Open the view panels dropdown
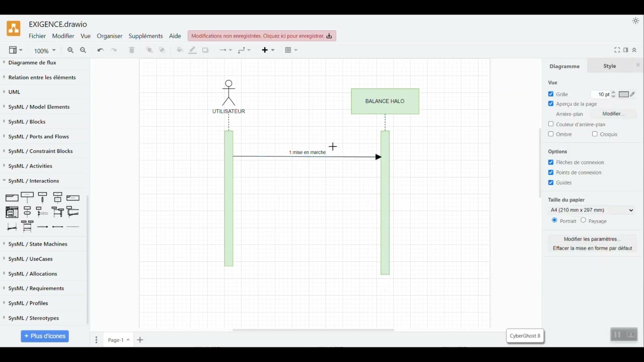Screen dimensions: 644x362 tap(16, 50)
